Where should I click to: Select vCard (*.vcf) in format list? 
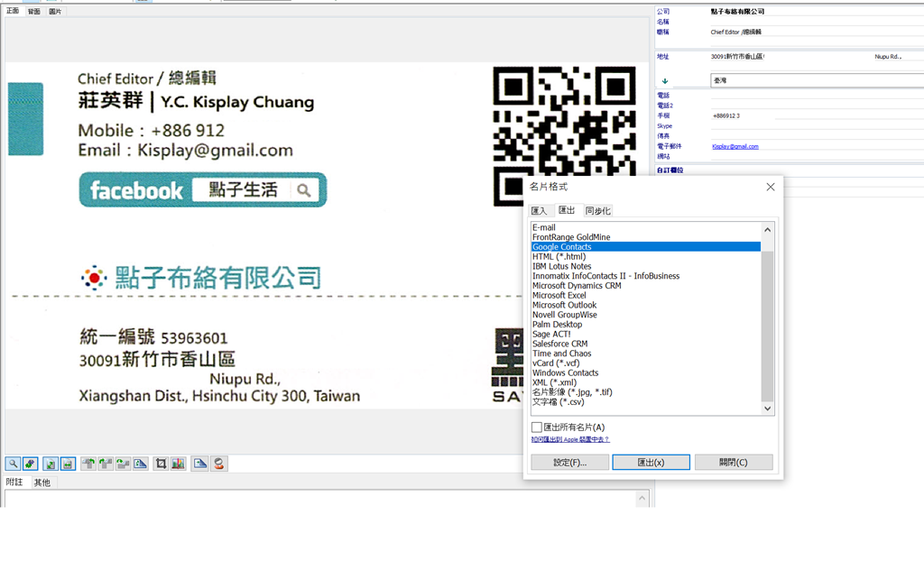click(x=556, y=363)
